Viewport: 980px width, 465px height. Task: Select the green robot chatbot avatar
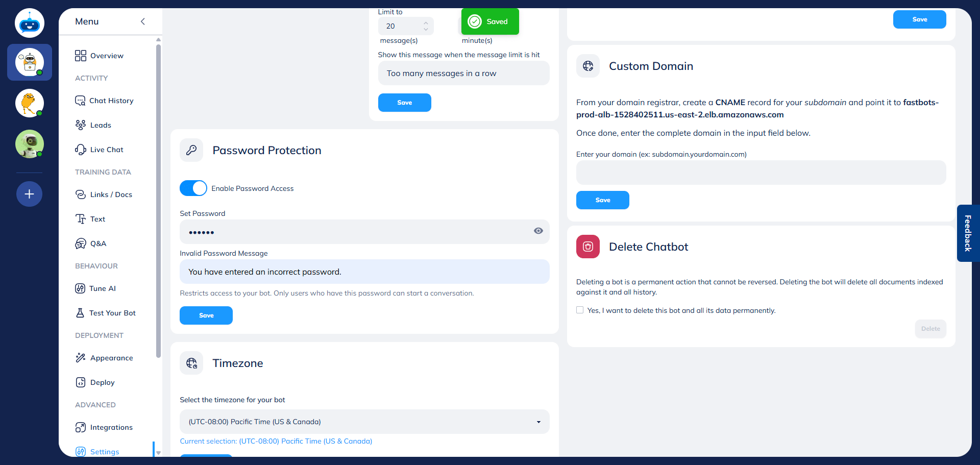30,144
